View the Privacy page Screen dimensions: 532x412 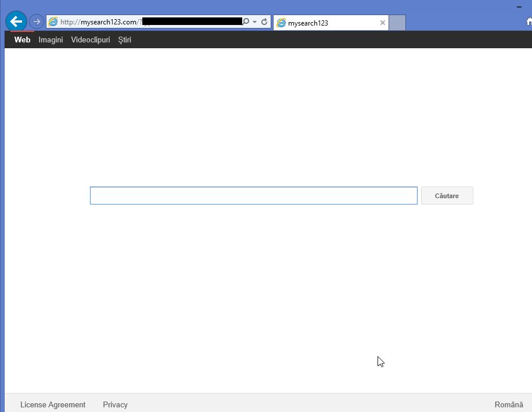[114, 404]
